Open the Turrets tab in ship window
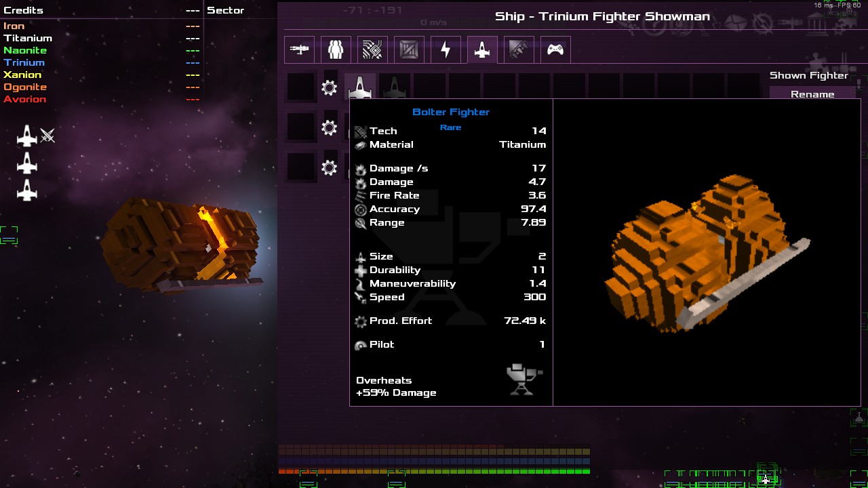The width and height of the screenshot is (868, 488). click(x=299, y=49)
